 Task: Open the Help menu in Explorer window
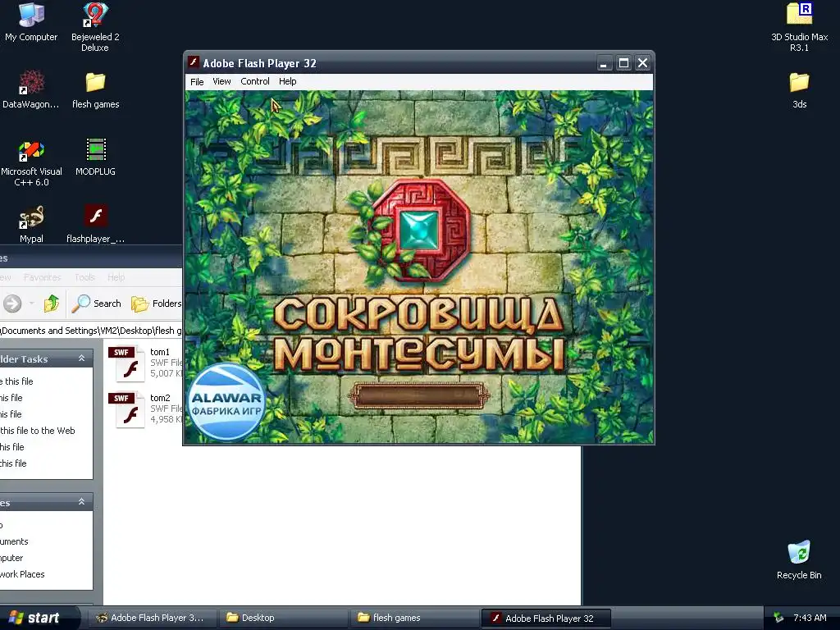pyautogui.click(x=116, y=277)
